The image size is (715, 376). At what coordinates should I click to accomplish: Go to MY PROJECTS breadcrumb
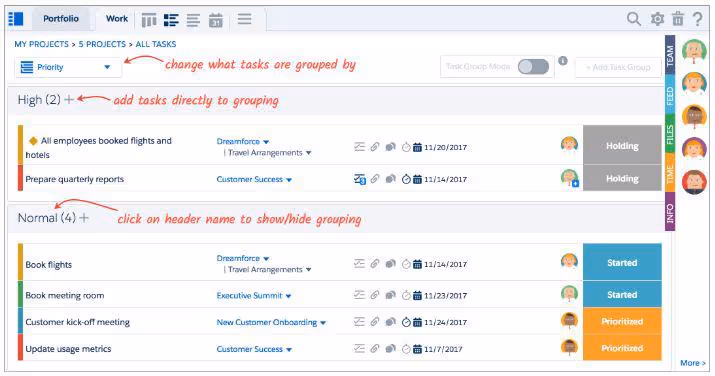tap(41, 44)
